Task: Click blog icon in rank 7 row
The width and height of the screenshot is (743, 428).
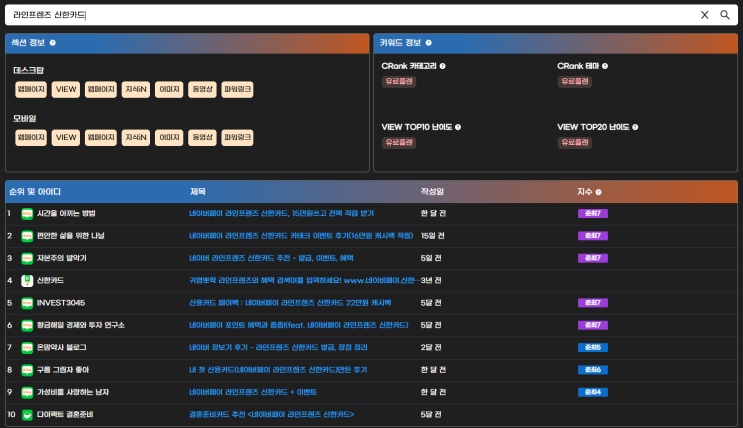Action: click(x=27, y=347)
